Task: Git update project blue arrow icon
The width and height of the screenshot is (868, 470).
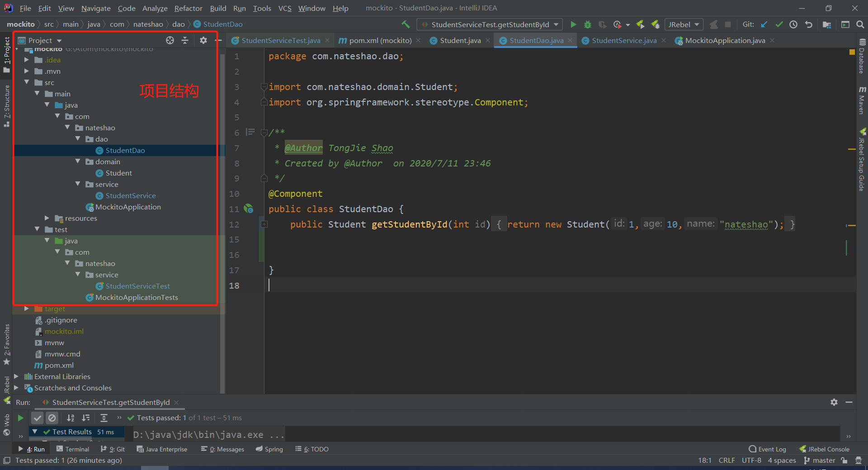Action: [764, 24]
